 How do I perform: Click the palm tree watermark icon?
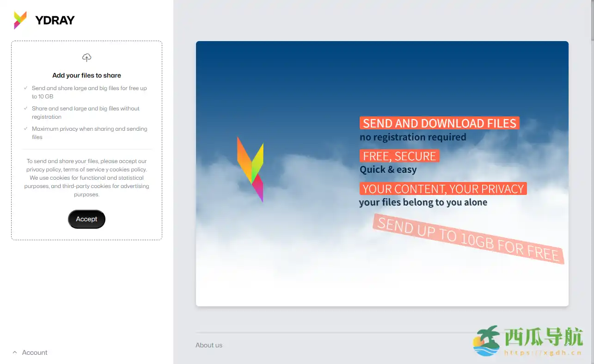(x=486, y=341)
